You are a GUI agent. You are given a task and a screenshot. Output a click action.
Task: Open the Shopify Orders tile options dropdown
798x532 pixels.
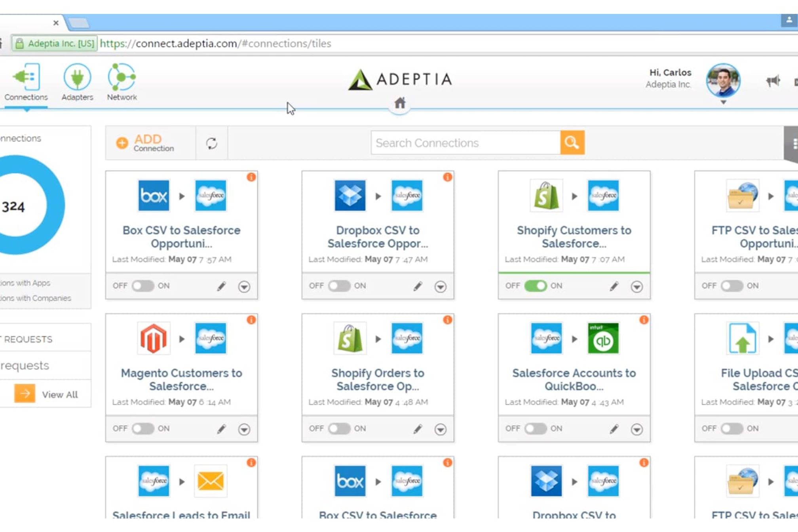click(x=440, y=429)
